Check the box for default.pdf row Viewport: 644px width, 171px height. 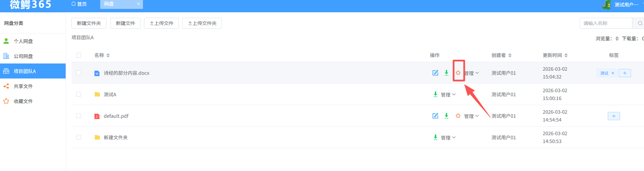(79, 116)
